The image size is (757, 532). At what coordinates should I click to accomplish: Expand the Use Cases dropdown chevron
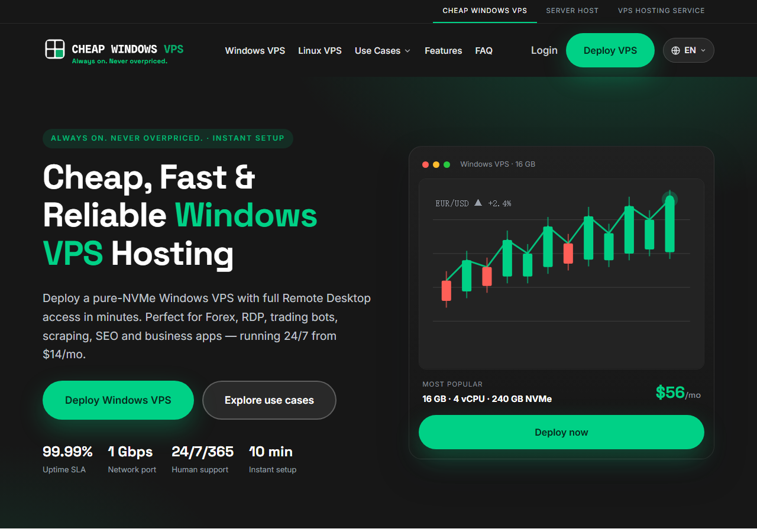pos(407,51)
